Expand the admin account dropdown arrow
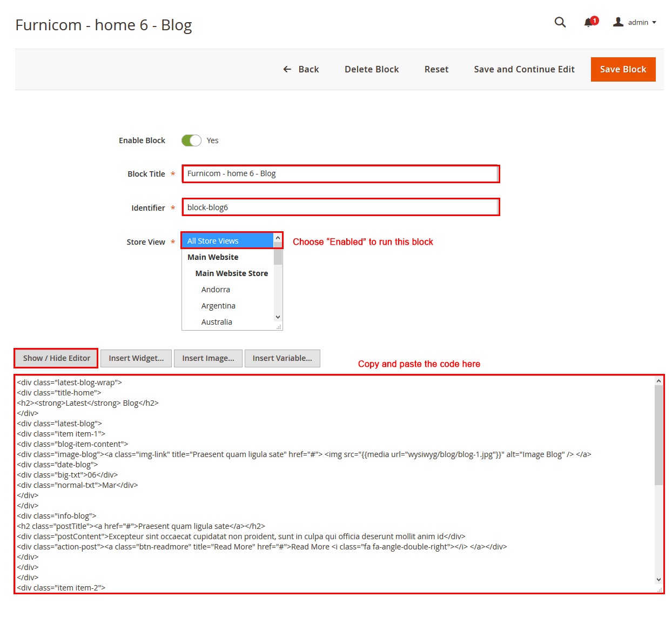The image size is (672, 624). [x=654, y=23]
